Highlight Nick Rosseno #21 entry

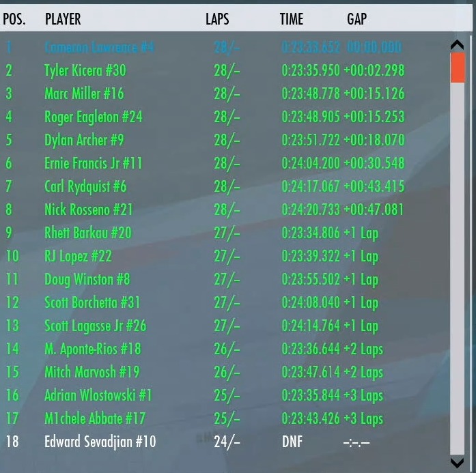pos(88,210)
